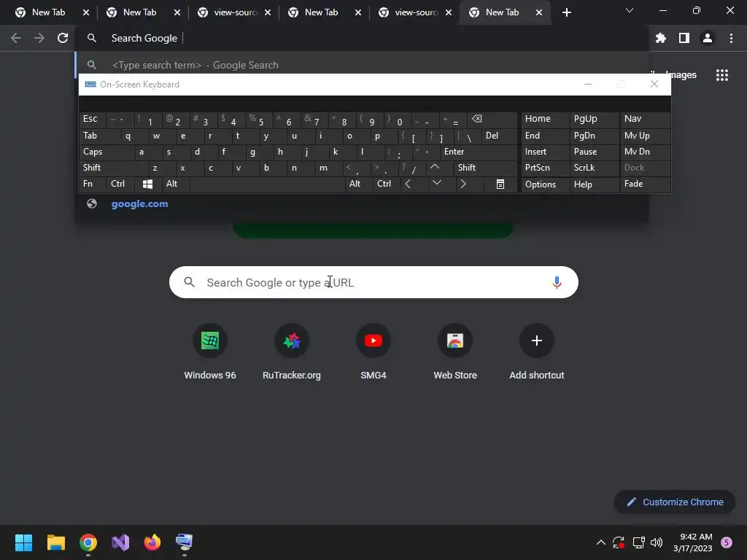Image resolution: width=747 pixels, height=560 pixels.
Task: Click the PrtScn key on keyboard
Action: (546, 168)
